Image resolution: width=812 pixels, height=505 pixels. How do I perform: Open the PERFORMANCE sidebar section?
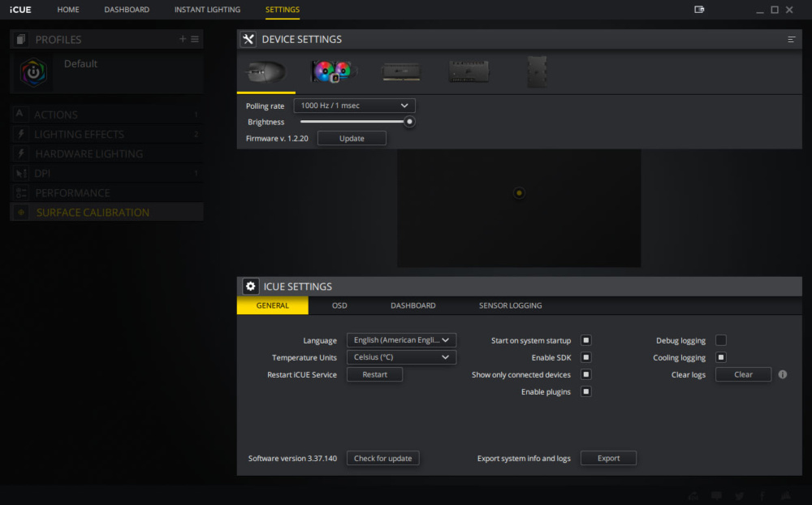point(106,192)
